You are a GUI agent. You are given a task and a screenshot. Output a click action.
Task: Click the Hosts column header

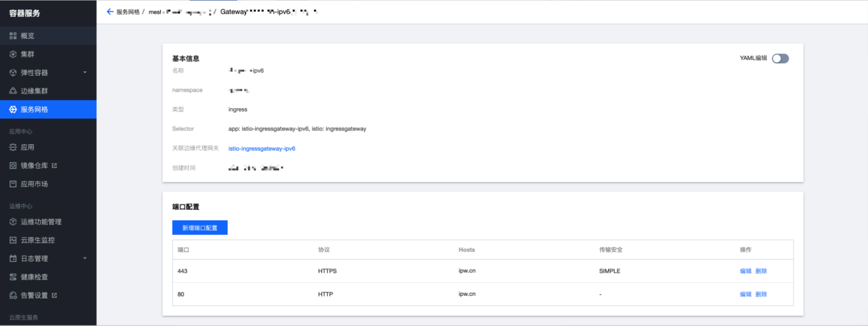pos(466,250)
